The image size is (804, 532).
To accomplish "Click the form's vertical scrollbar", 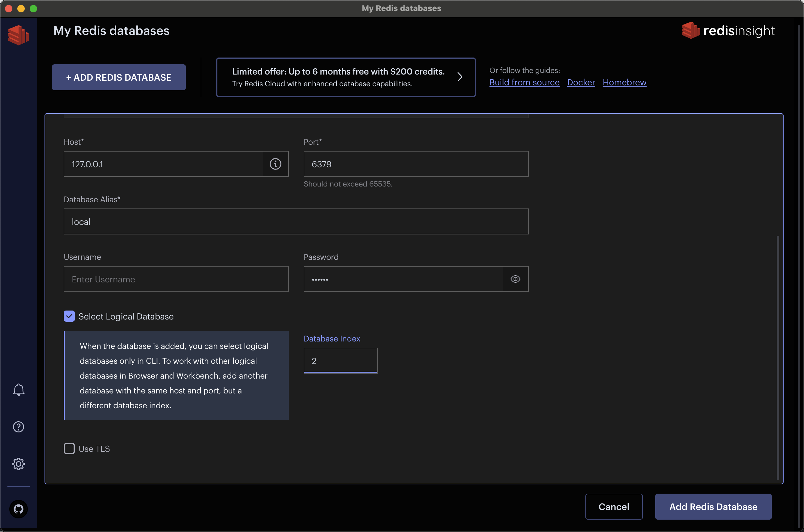I will [777, 358].
